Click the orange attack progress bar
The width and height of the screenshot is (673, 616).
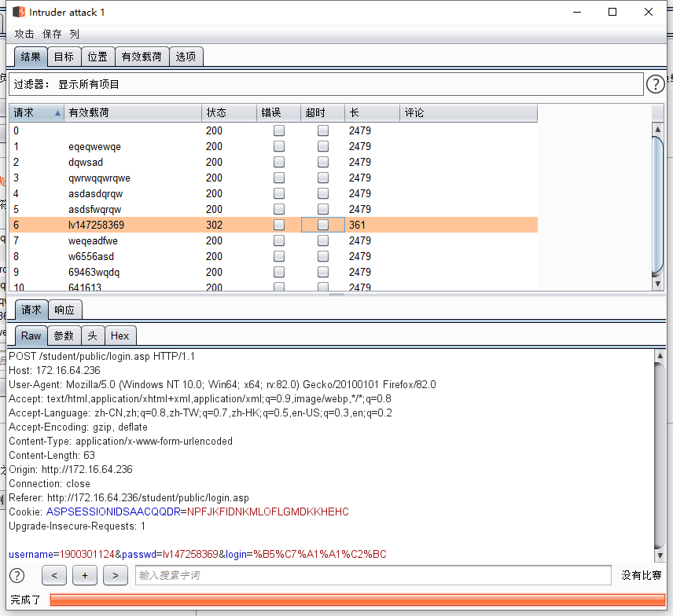click(358, 599)
